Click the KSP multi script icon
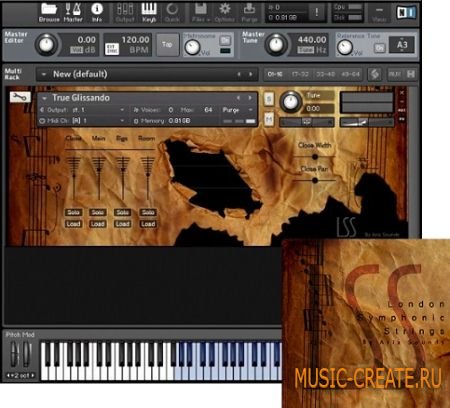The width and height of the screenshot is (450, 408). coord(375,74)
